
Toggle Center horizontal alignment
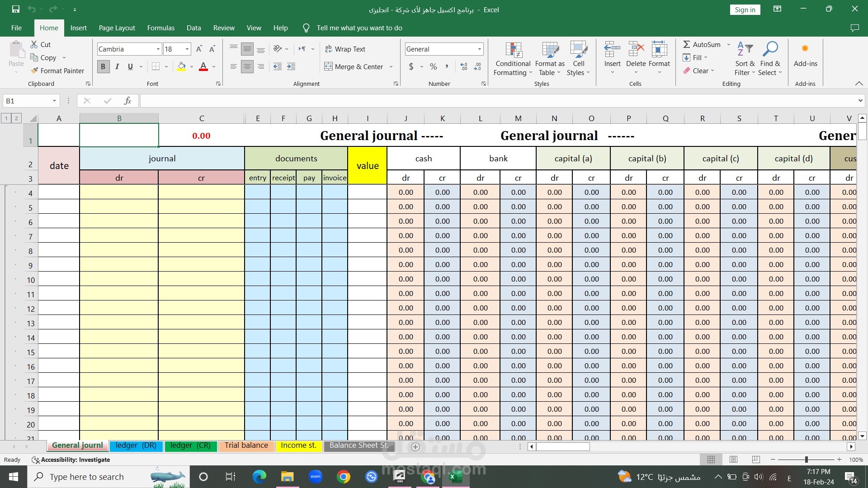point(247,66)
